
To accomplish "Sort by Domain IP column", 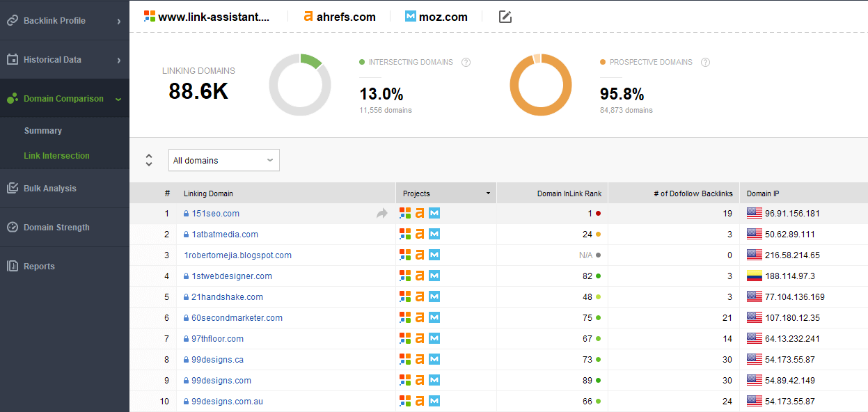I will point(803,193).
